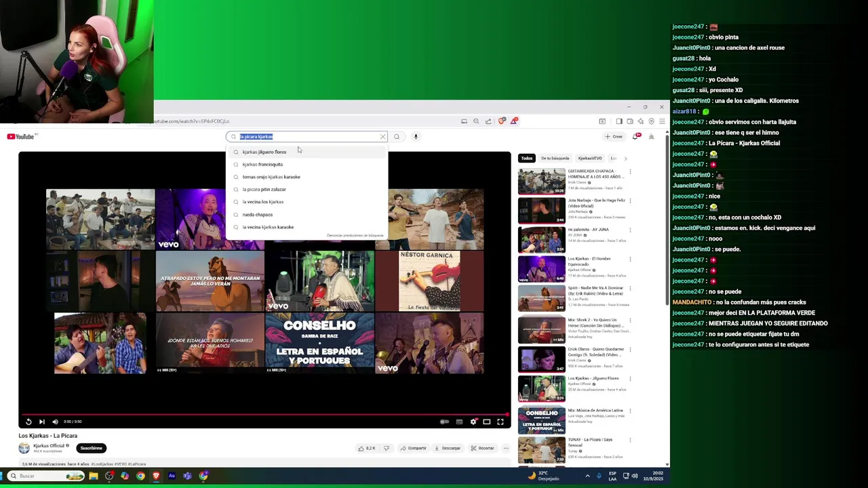Open options for Jota Narbaja video
The image size is (868, 488).
pos(630,201)
